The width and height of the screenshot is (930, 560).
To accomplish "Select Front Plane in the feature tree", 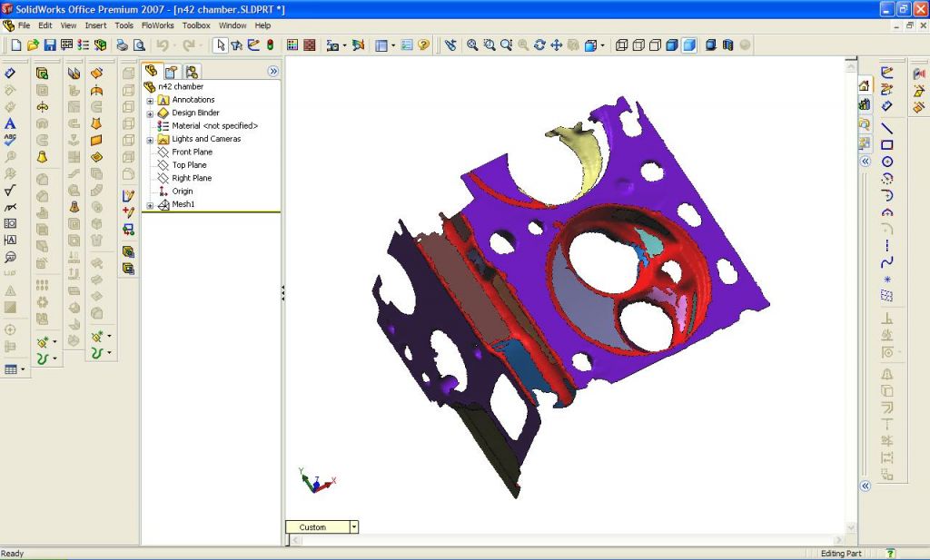I will click(x=192, y=152).
